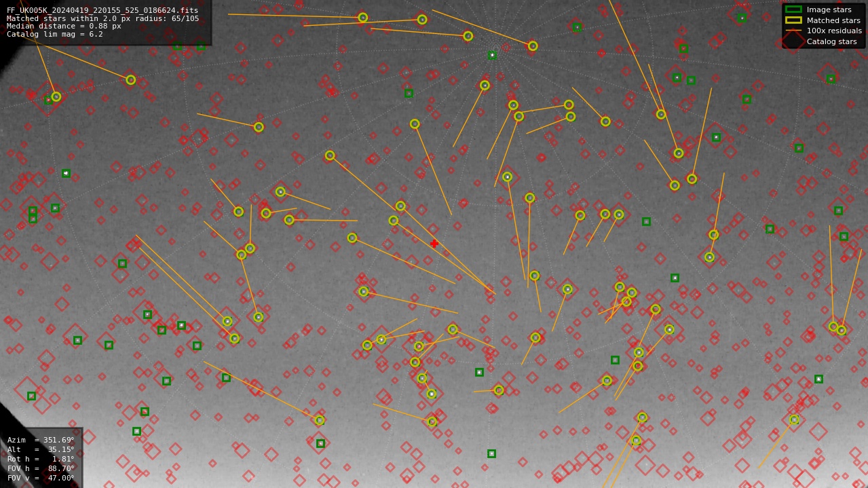The image size is (868, 488).
Task: Click the Azim = 351.69° readout
Action: [41, 440]
